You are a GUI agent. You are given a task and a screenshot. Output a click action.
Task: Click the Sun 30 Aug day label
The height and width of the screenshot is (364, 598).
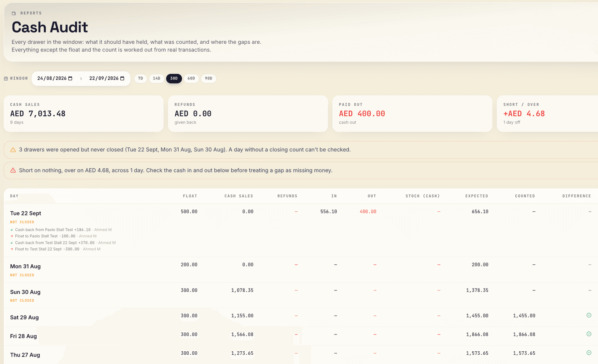coord(25,292)
